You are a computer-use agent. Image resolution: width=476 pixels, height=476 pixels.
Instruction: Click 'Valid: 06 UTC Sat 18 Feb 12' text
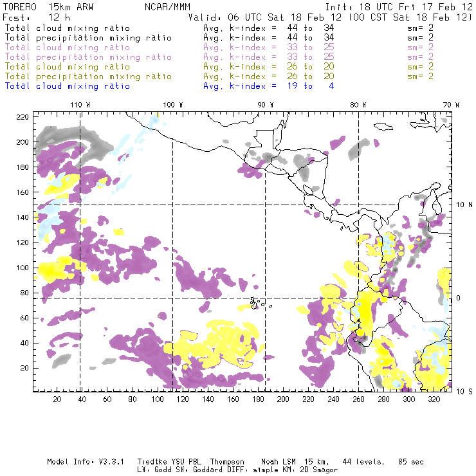265,17
